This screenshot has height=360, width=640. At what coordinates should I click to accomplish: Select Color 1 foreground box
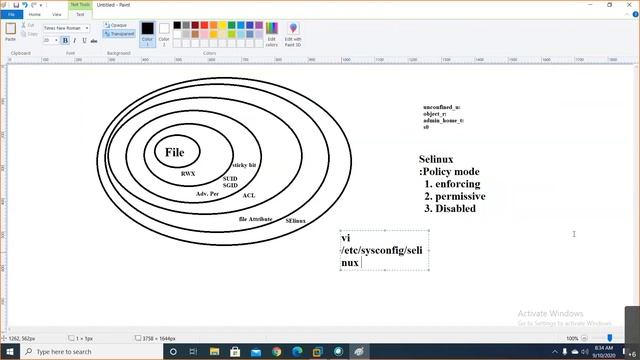(147, 34)
